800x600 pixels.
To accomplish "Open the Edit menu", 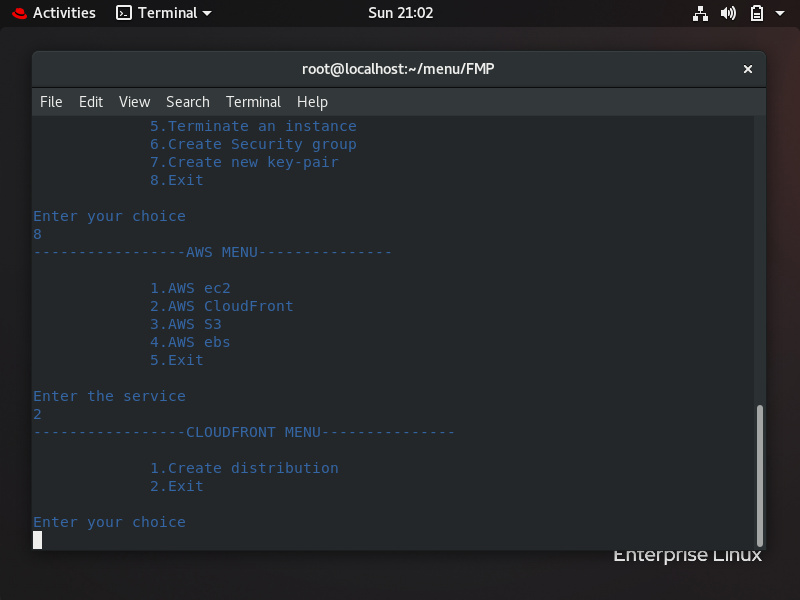I will [91, 102].
